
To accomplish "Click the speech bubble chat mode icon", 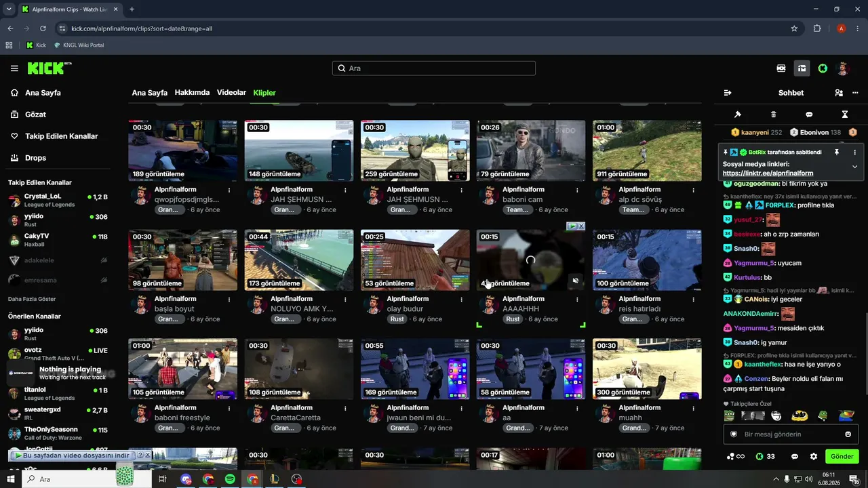I will 809,115.
